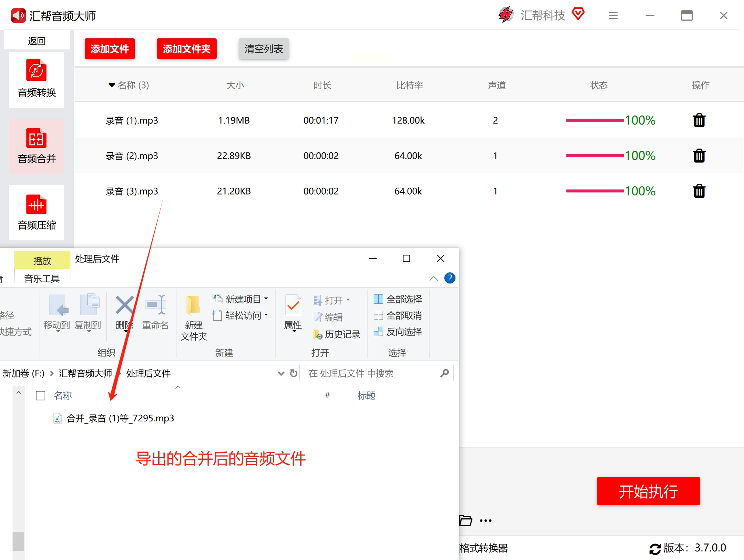
Task: Delete 录音 (3).mp3 with trash icon
Action: tap(699, 191)
